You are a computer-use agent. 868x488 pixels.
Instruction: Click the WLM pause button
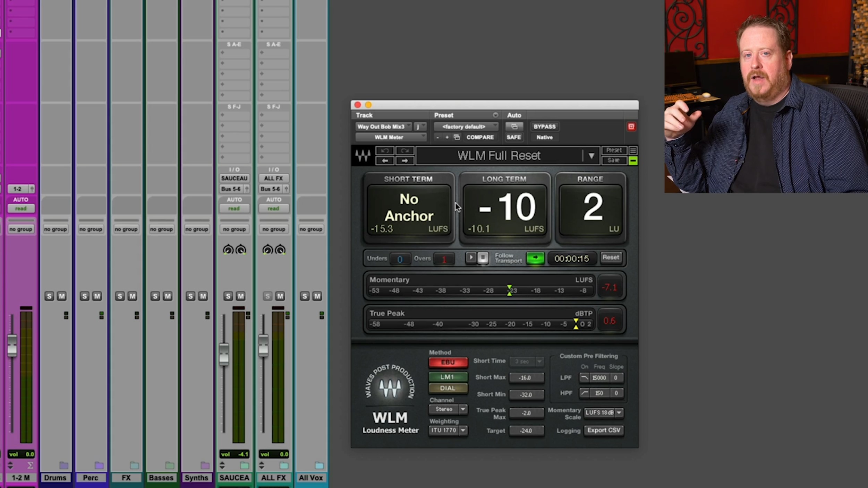point(483,258)
